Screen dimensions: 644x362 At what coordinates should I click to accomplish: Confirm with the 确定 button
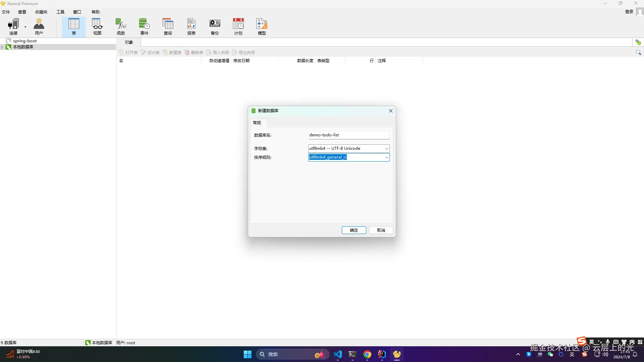coord(354,230)
